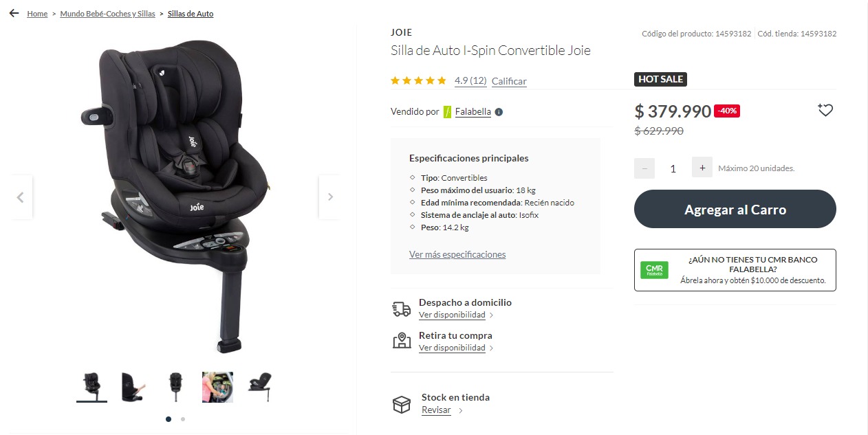The image size is (868, 435).
Task: Click Agregar al Carro button
Action: (735, 210)
